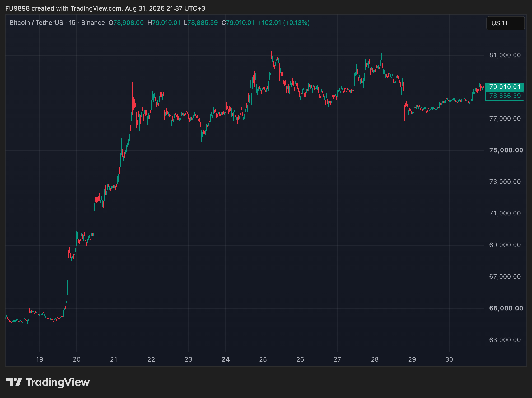Click the "FU9898 created with TradingView.com" header text
Viewport: 532px width, 398px height.
coord(63,8)
